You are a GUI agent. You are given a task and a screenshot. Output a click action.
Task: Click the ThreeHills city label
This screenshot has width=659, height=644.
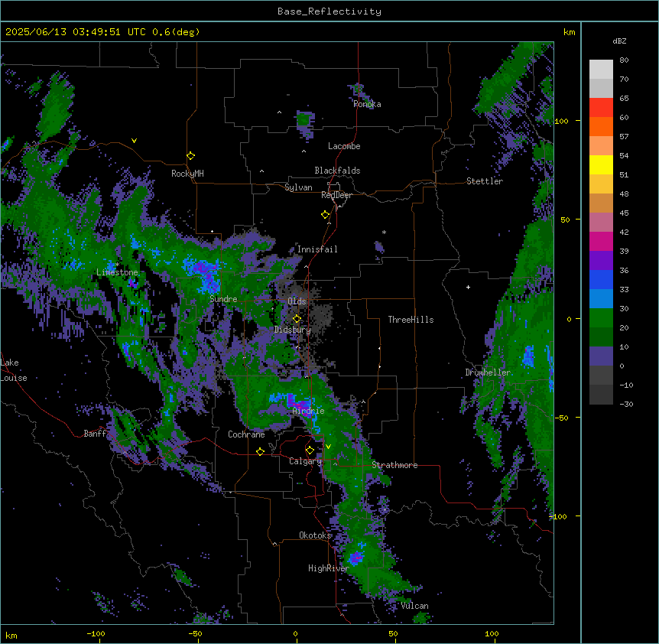(x=411, y=320)
